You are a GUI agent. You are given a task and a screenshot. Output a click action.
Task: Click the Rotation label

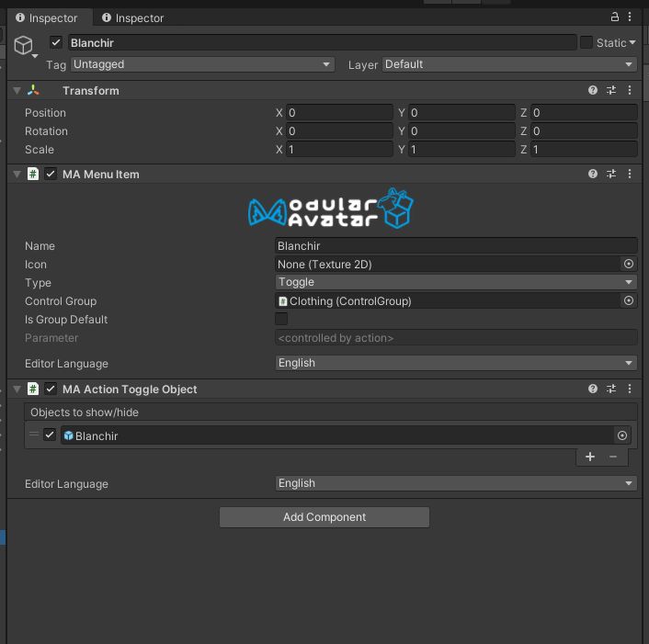[46, 131]
